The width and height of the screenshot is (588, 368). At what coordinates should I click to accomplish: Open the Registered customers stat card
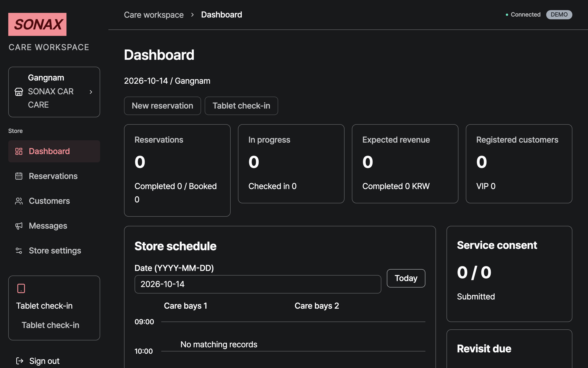(519, 164)
